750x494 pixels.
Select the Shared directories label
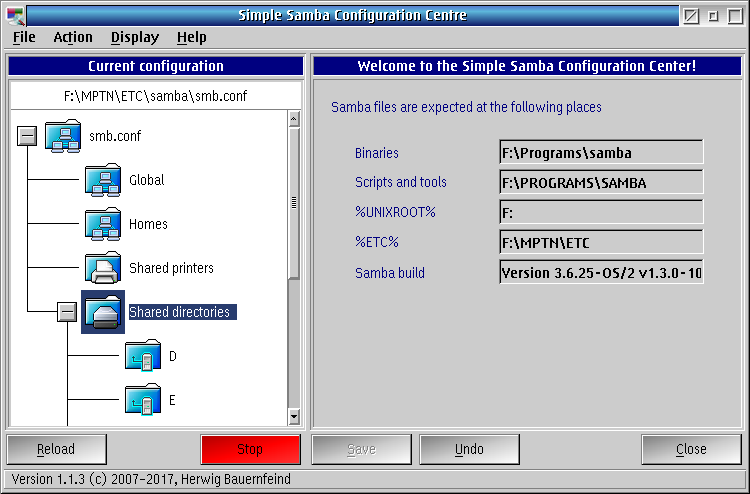[x=183, y=312]
